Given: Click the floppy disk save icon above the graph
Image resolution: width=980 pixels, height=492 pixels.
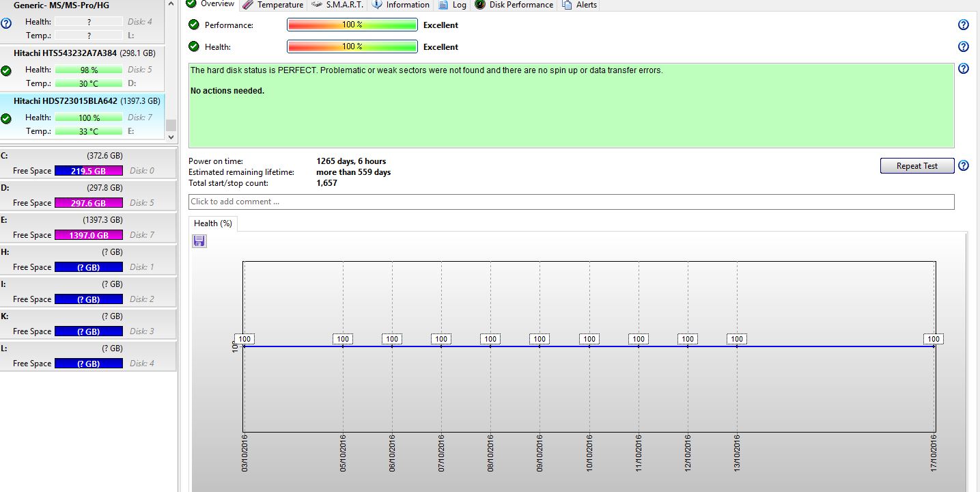Looking at the screenshot, I should 199,241.
